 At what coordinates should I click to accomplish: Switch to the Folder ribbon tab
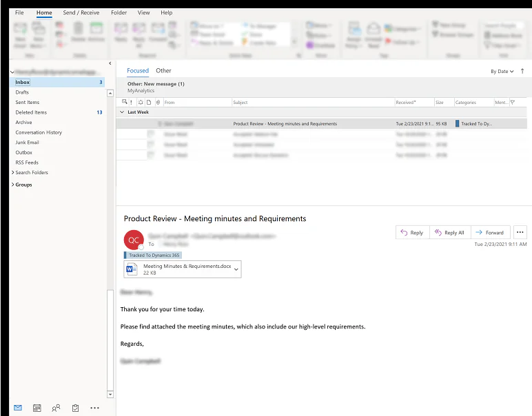pyautogui.click(x=119, y=12)
